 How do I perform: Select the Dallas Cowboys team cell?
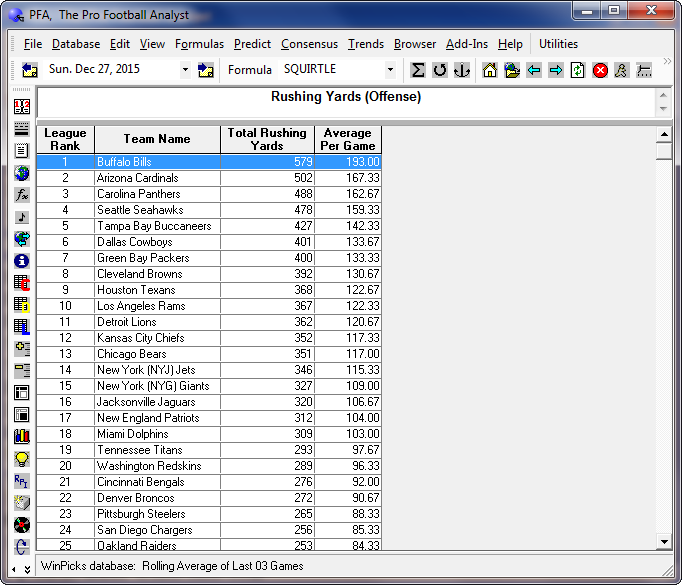click(157, 242)
